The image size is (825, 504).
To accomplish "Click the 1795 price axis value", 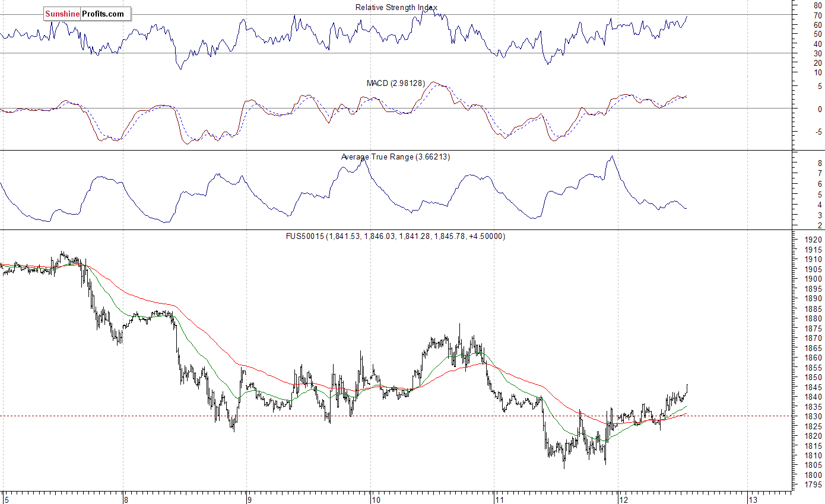I will (813, 485).
